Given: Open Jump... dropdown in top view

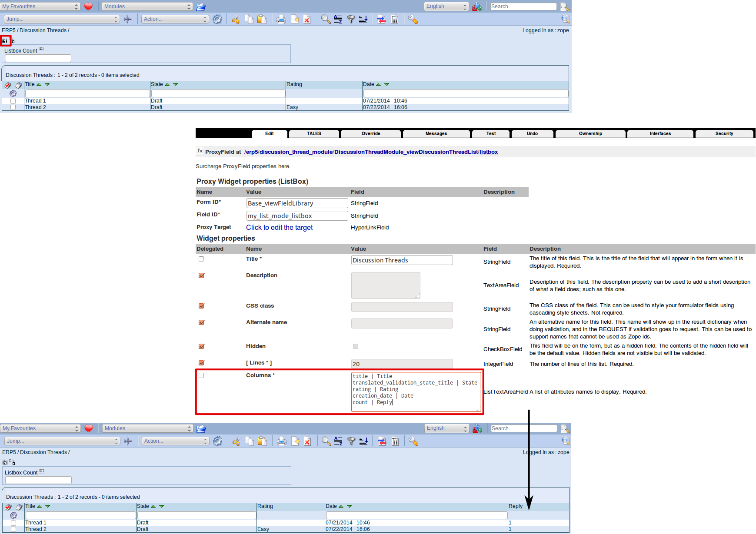Looking at the screenshot, I should point(62,19).
